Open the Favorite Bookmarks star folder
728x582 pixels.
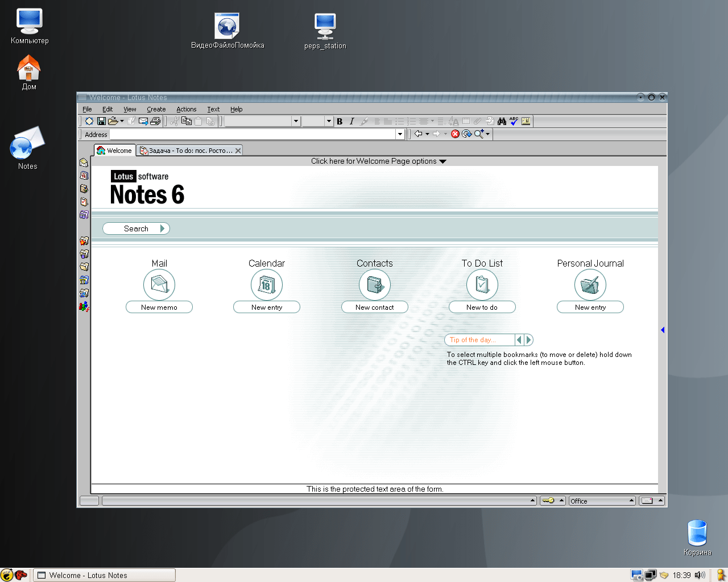84,241
